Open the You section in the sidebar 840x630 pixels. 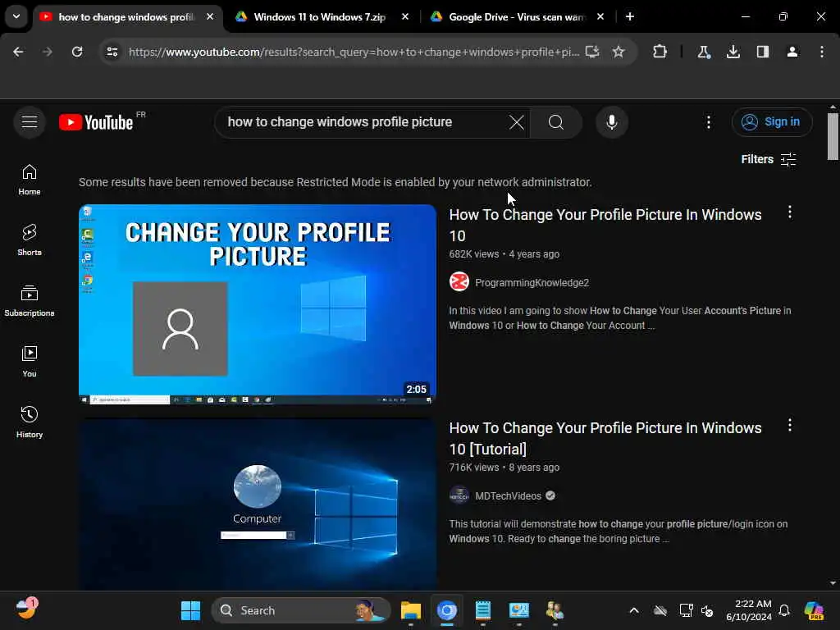(x=30, y=362)
